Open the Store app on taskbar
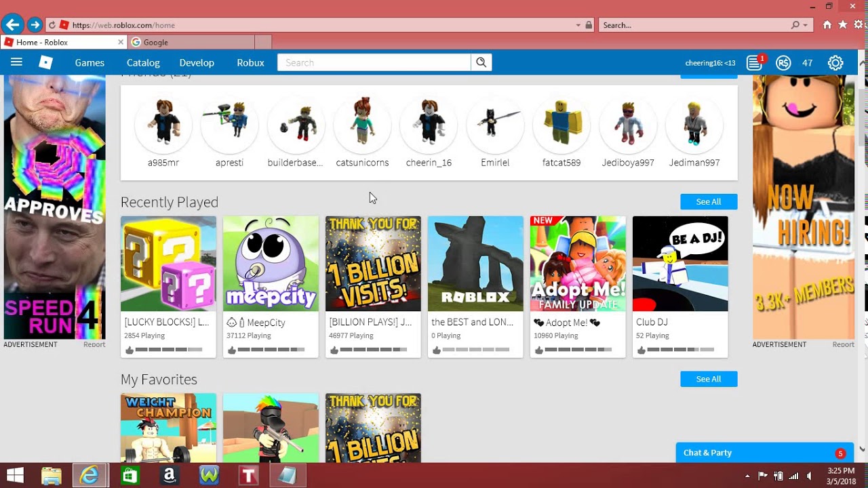The width and height of the screenshot is (868, 488). 130,476
